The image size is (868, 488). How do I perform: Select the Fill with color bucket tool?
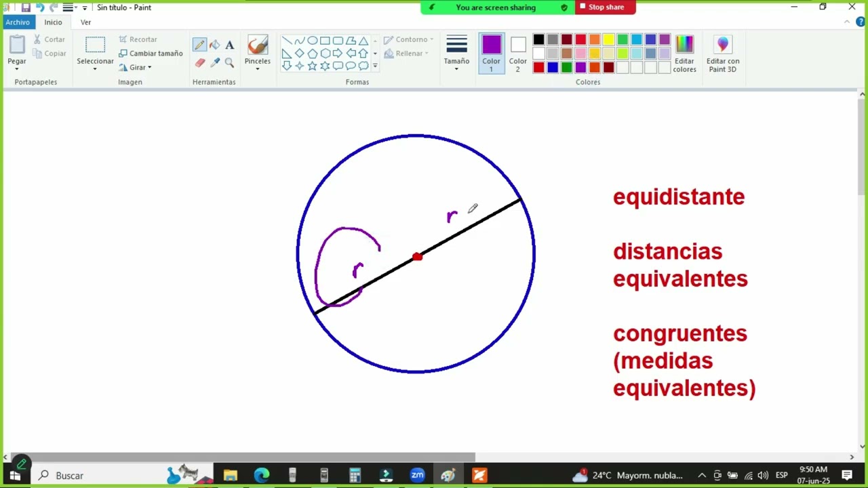214,45
